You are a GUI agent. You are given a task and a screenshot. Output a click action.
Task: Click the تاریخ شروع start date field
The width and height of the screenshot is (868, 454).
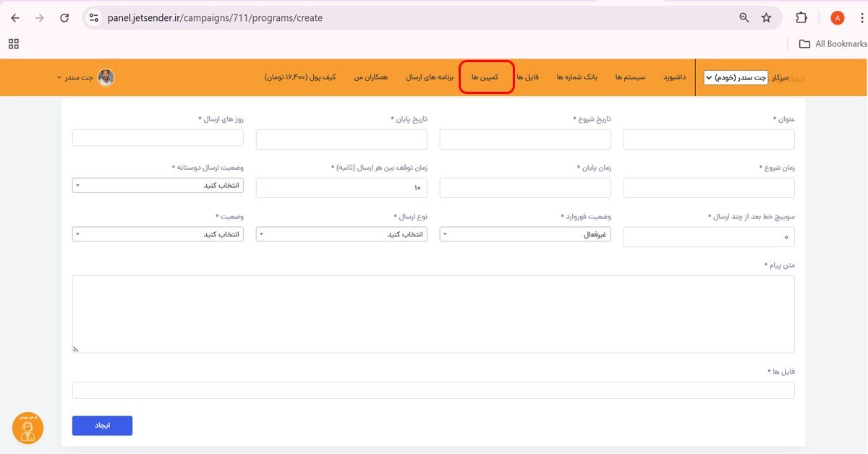click(525, 139)
